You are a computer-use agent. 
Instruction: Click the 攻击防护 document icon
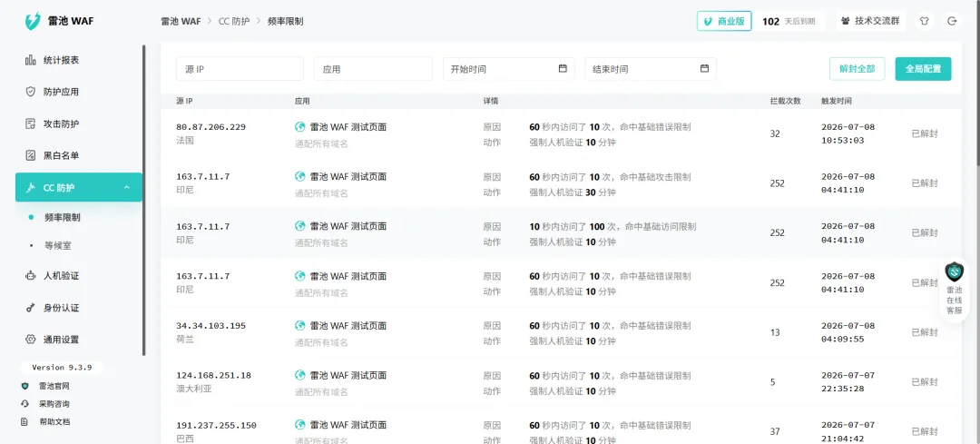pyautogui.click(x=30, y=123)
